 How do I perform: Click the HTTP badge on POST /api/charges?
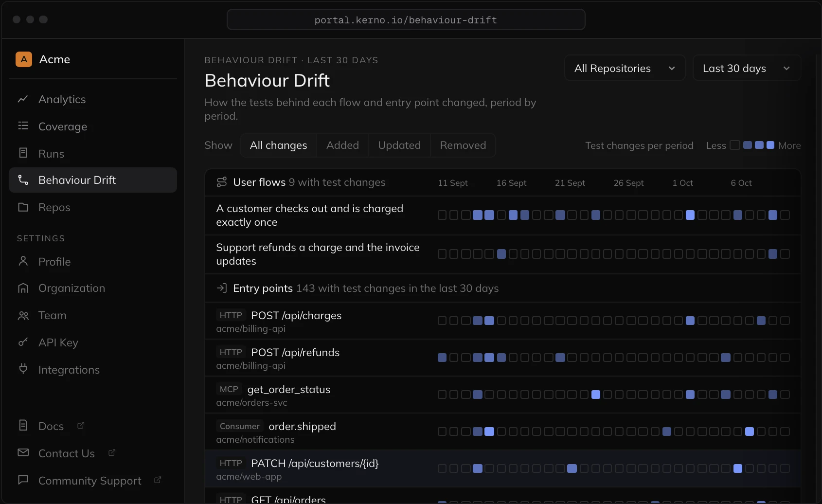pyautogui.click(x=231, y=315)
